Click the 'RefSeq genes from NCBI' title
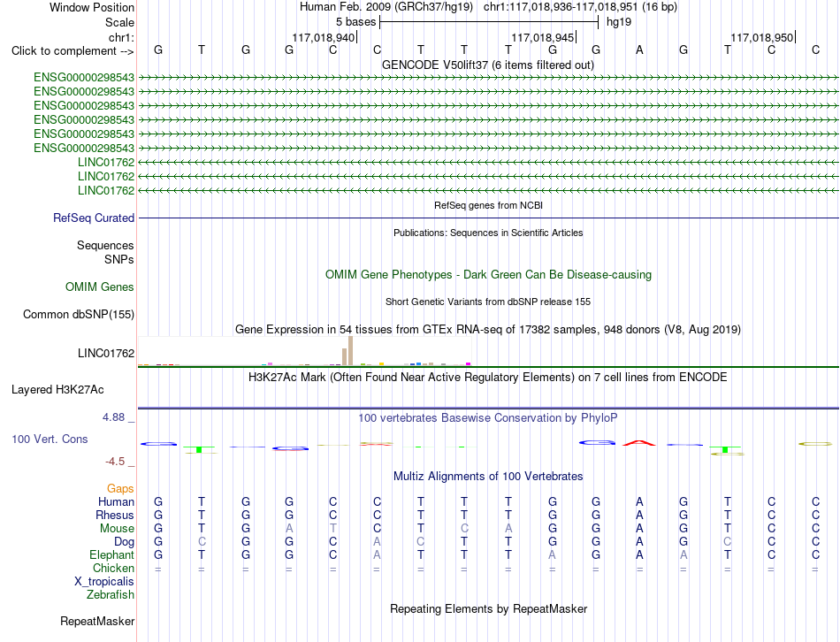Viewport: 840px width, 642px height. pos(488,205)
